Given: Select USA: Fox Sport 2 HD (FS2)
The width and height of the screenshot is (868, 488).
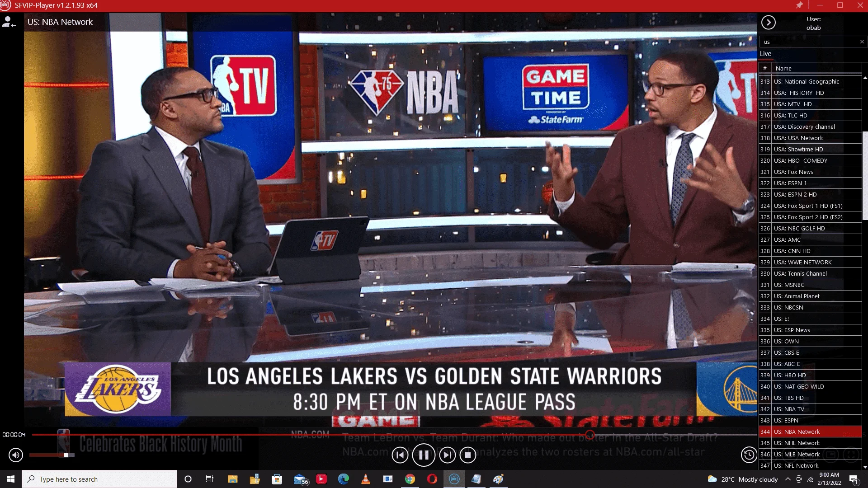Looking at the screenshot, I should click(x=810, y=217).
